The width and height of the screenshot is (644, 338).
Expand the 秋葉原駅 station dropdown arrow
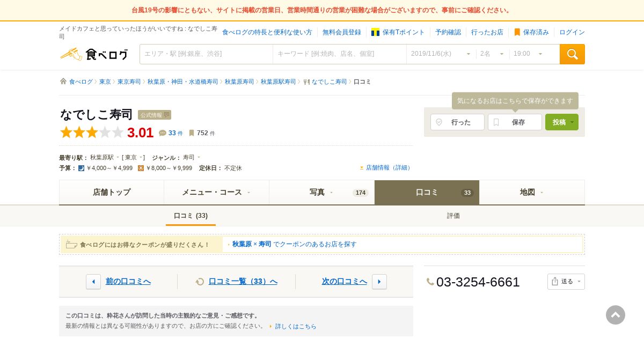(118, 157)
